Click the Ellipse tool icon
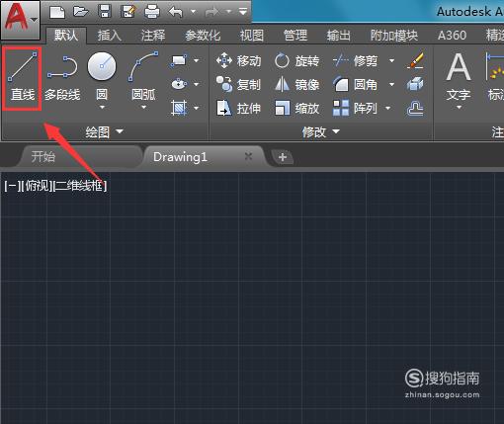Image resolution: width=504 pixels, height=424 pixels. (179, 84)
